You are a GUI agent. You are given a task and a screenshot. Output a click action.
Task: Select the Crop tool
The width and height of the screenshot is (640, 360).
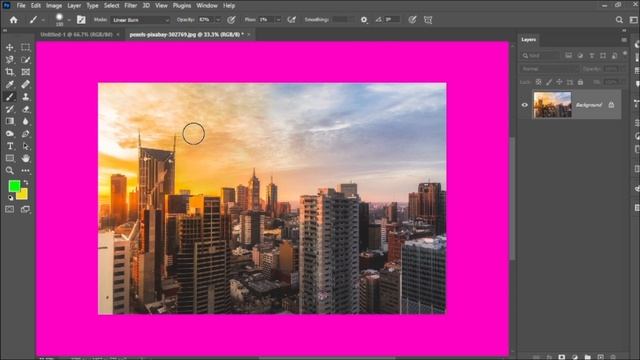click(9, 72)
